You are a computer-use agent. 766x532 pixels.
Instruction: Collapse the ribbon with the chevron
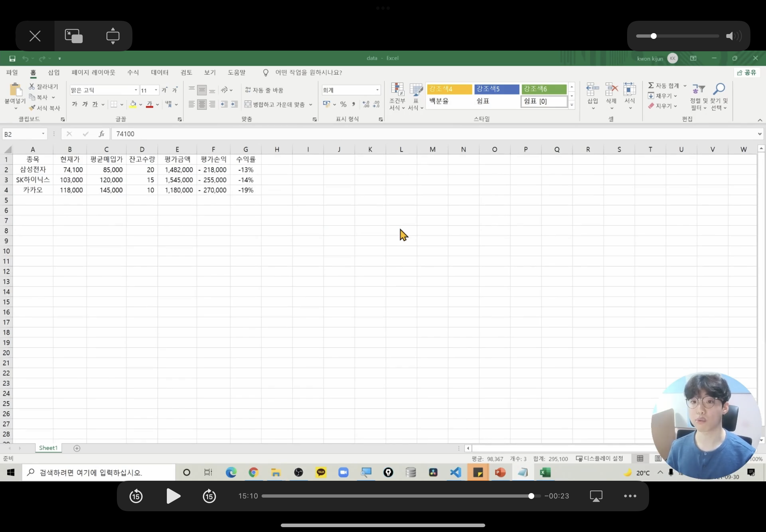click(760, 120)
